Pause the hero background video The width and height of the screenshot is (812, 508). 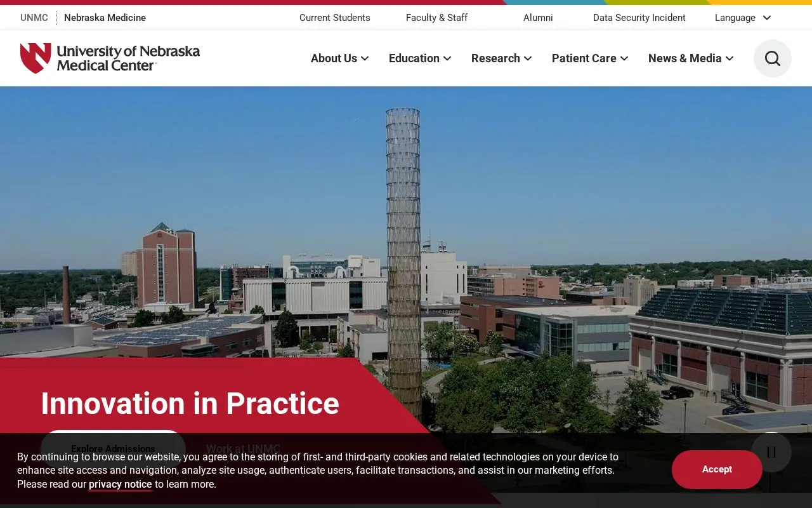(771, 452)
